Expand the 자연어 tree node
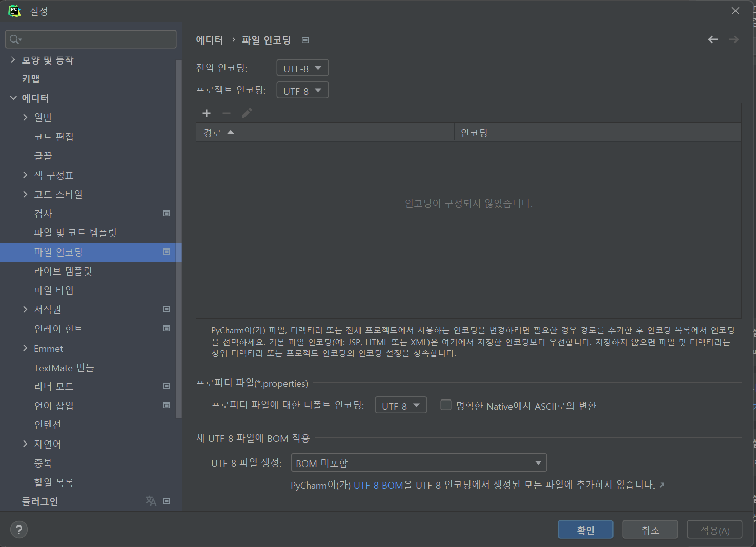The height and width of the screenshot is (547, 756). pyautogui.click(x=25, y=444)
